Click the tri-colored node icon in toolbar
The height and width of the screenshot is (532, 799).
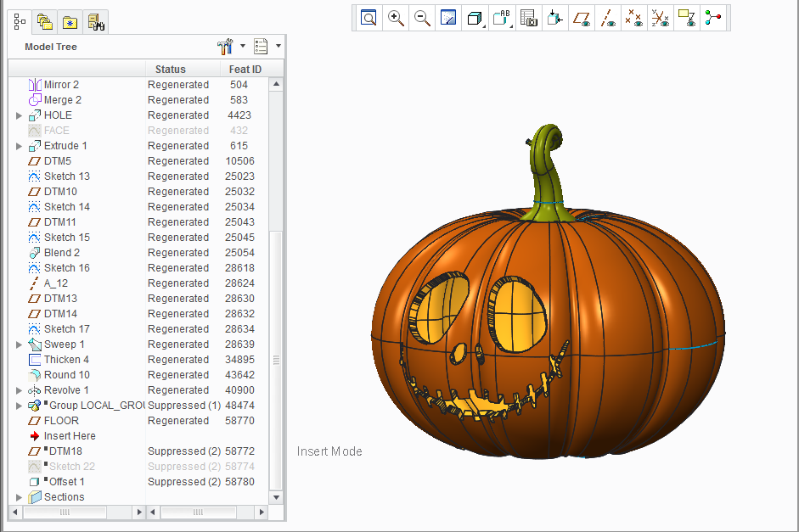tap(713, 19)
